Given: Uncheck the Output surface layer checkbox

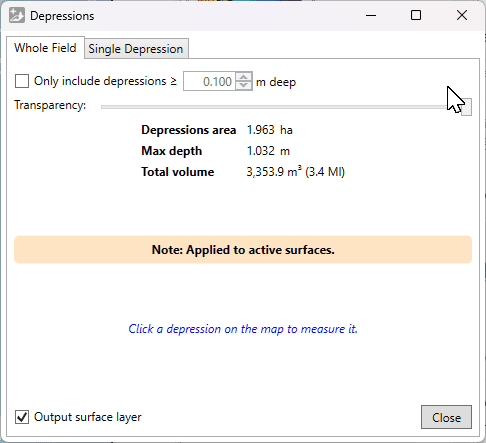Looking at the screenshot, I should point(22,417).
